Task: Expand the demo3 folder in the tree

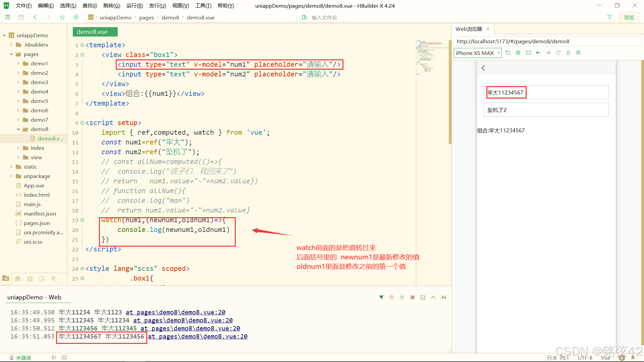Action: [x=18, y=82]
